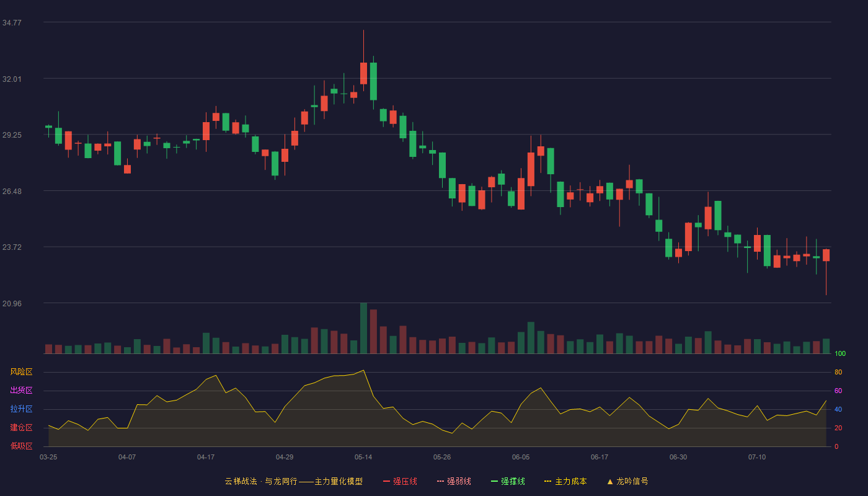Toggle the 强压线 legend entry
Screen dimensions: 868x496
tap(400, 481)
